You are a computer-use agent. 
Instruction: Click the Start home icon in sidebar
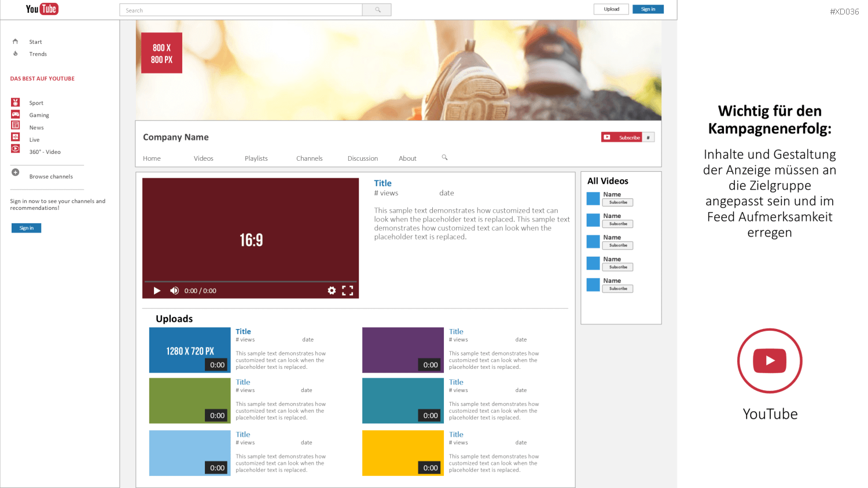[16, 42]
